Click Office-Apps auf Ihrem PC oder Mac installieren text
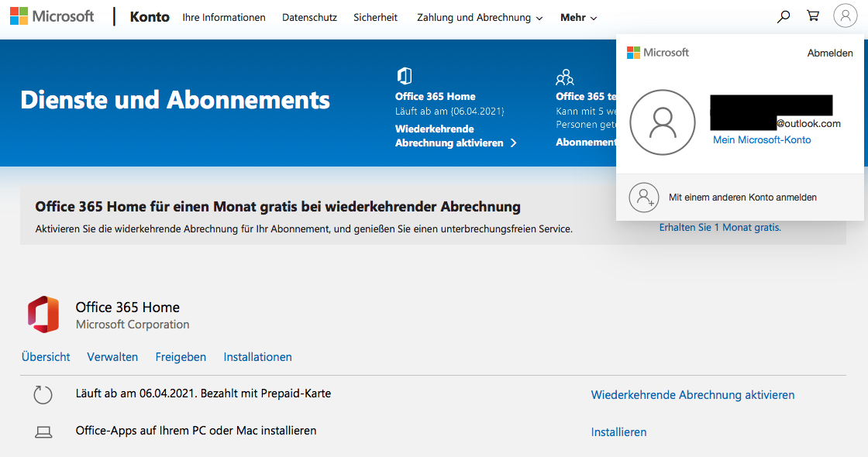The image size is (868, 457). click(196, 431)
